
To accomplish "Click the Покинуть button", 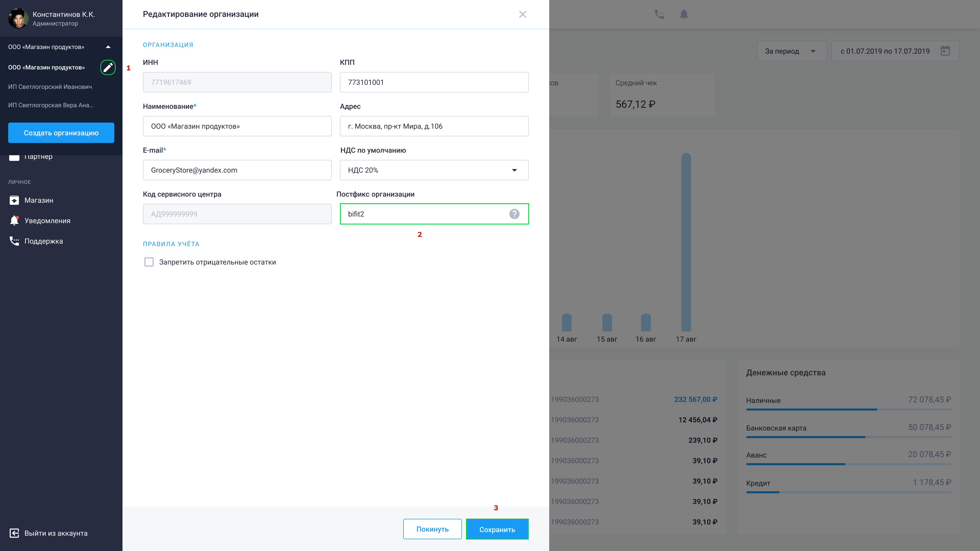I will click(432, 529).
